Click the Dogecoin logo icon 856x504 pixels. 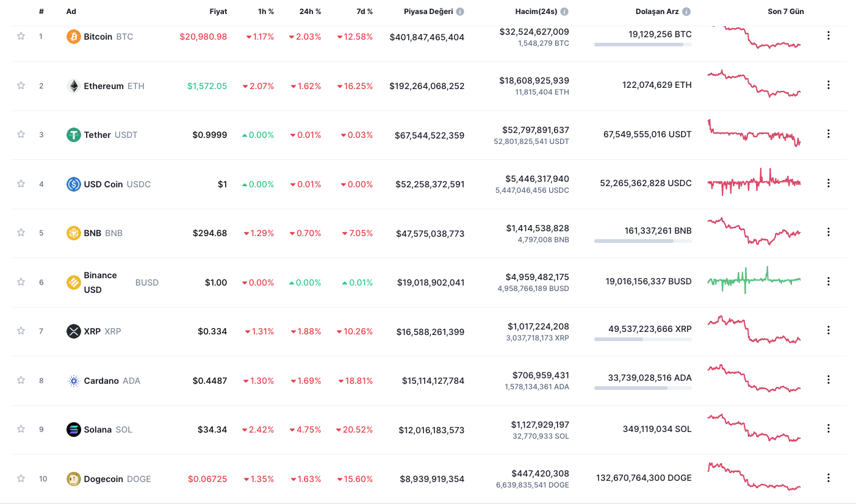coord(73,479)
